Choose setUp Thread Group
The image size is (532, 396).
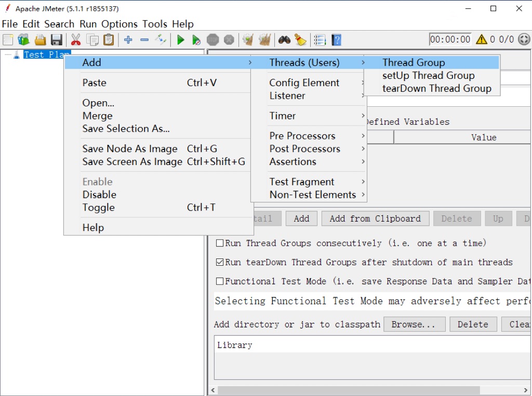(432, 75)
